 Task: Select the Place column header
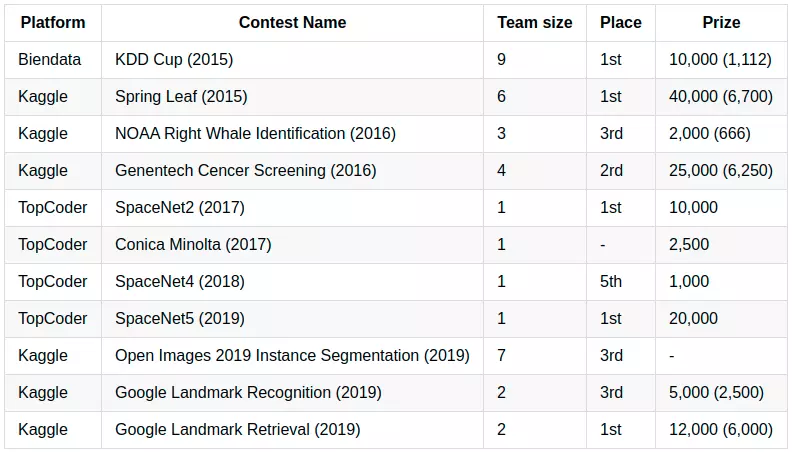click(620, 22)
